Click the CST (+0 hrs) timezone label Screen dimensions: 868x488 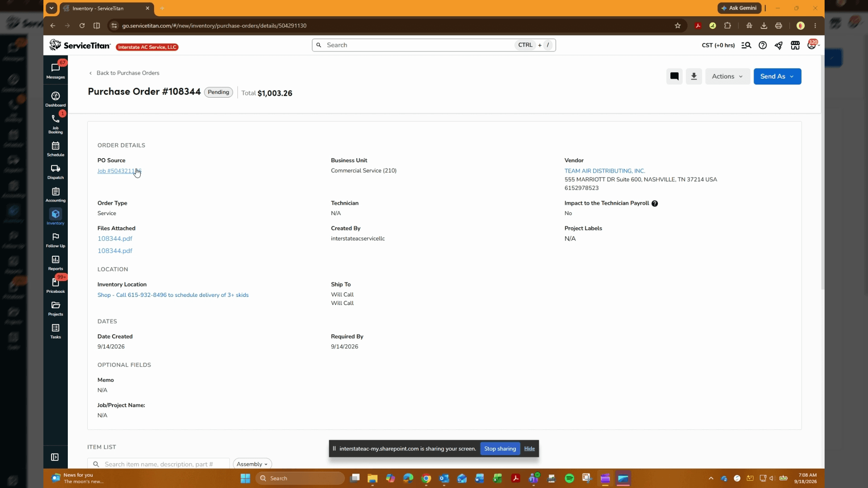(x=718, y=45)
